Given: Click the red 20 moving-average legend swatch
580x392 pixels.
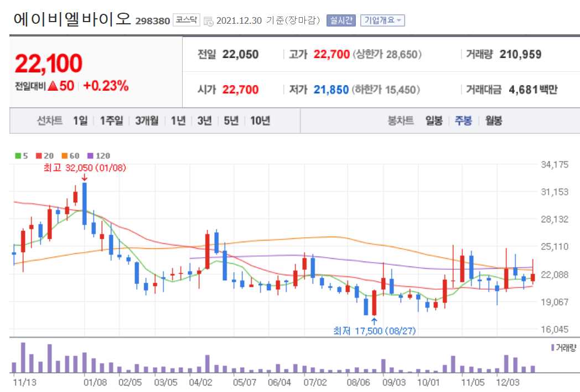Looking at the screenshot, I should coord(39,156).
